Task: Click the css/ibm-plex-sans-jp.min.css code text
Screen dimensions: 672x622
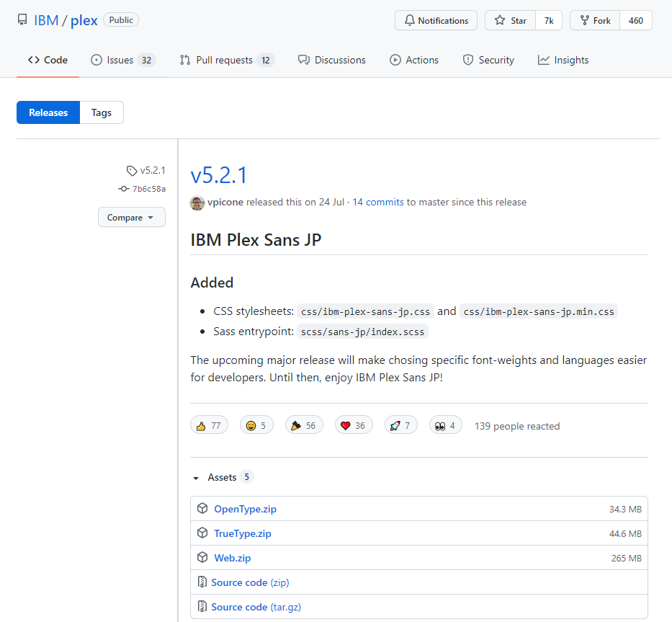Action: point(539,311)
